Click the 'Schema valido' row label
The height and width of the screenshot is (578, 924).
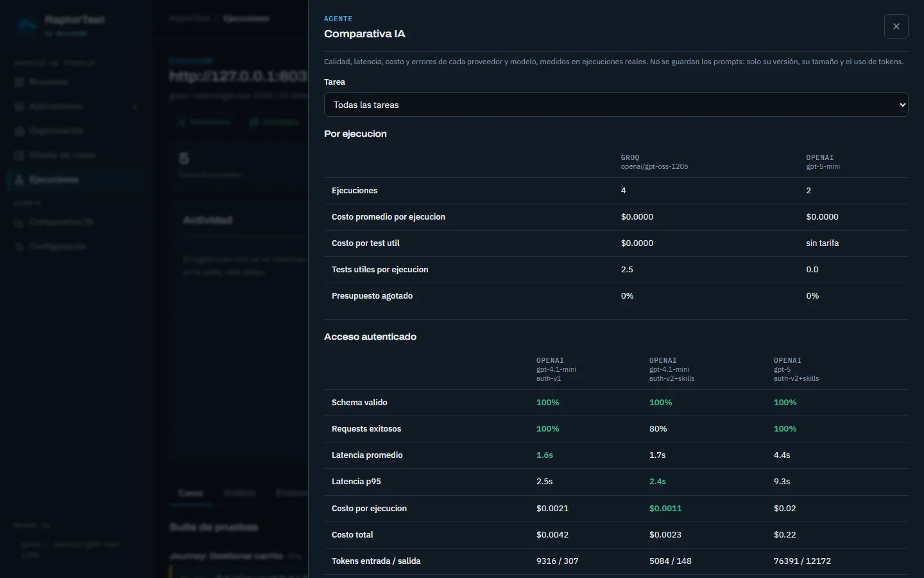(x=359, y=403)
